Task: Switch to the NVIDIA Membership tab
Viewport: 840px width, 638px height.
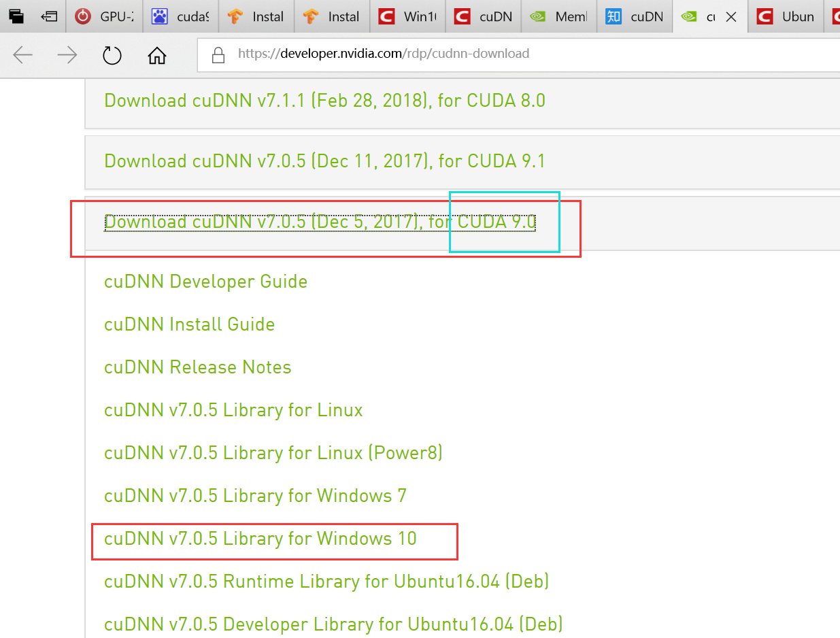Action: 558,16
